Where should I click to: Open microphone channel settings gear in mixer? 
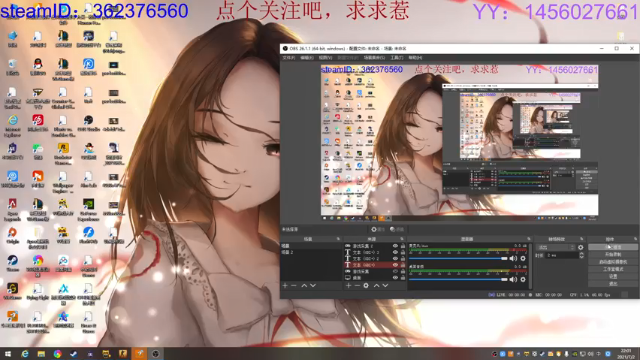[x=523, y=258]
